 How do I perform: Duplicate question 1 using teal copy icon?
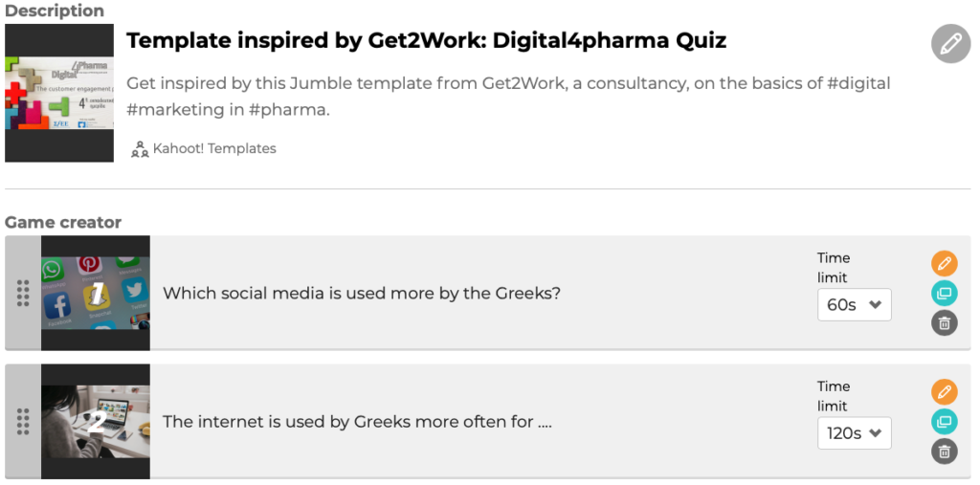coord(944,293)
